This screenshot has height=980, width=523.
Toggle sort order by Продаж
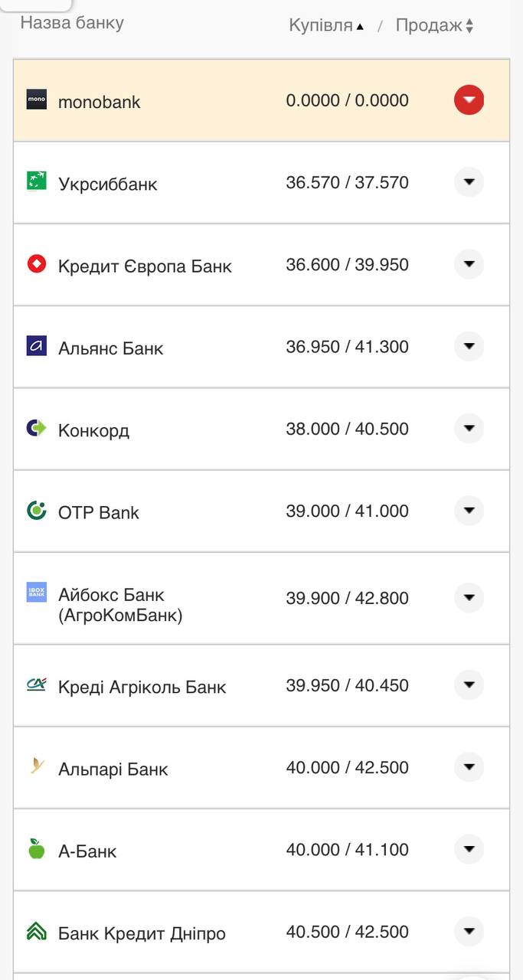click(434, 24)
